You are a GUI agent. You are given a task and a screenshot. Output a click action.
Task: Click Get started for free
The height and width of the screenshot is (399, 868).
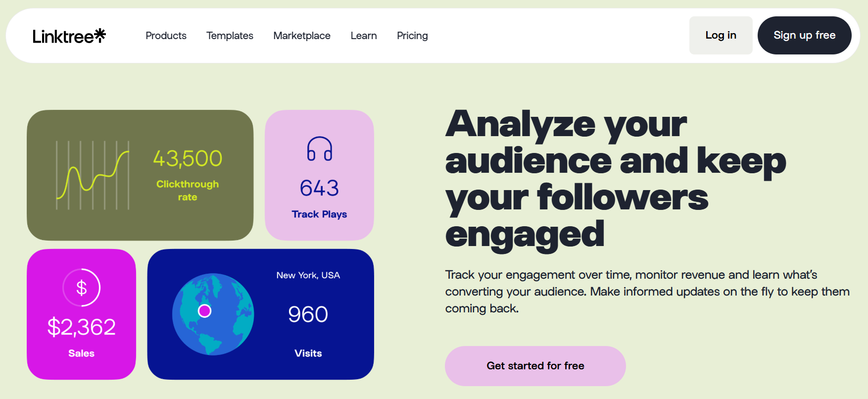tap(535, 366)
